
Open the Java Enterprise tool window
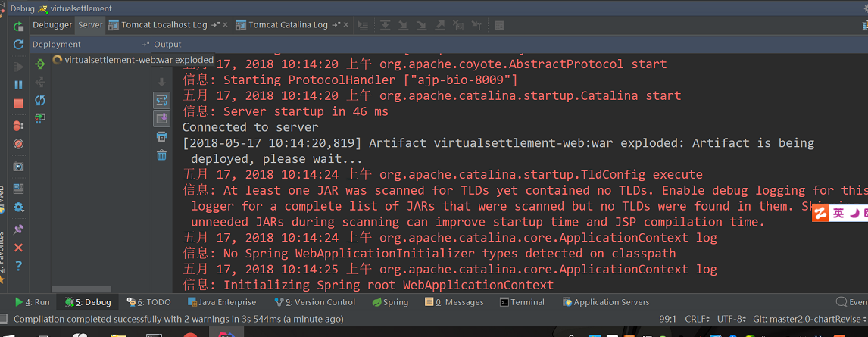click(x=222, y=302)
